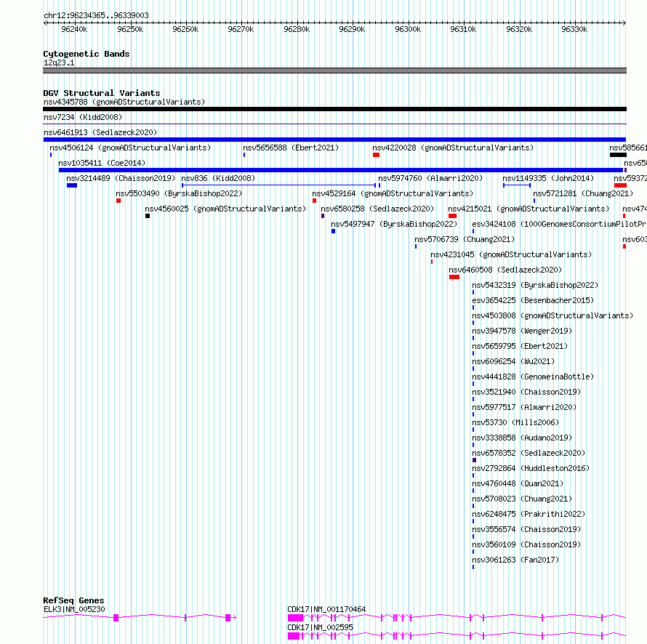Viewport: 647px width, 644px height.
Task: Open nsv5659795 (Ebert2021) entry
Action: (x=520, y=346)
